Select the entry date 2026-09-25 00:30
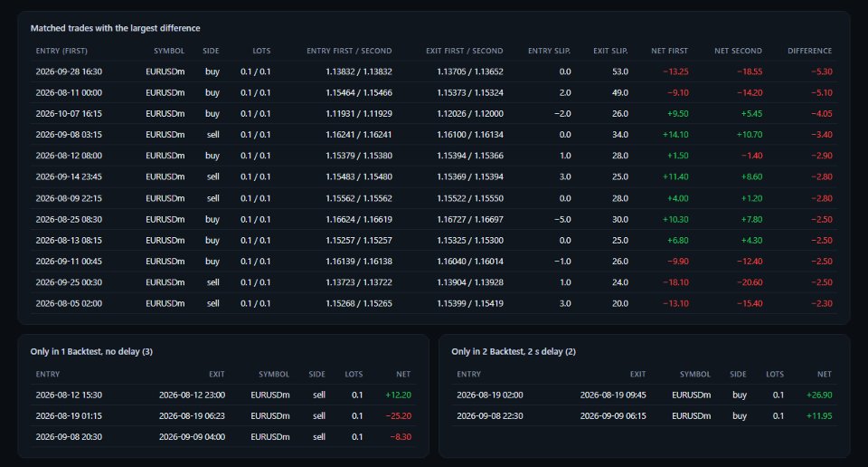Image resolution: width=868 pixels, height=467 pixels. pos(69,282)
